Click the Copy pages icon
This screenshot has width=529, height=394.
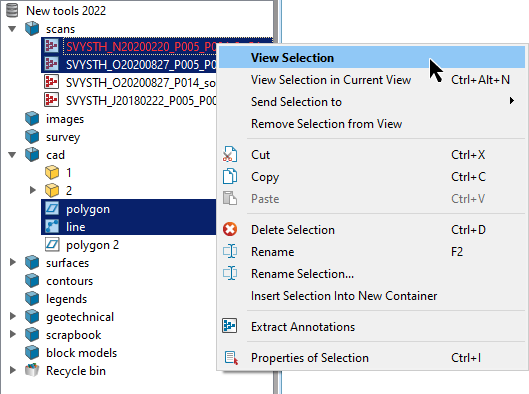tap(230, 176)
